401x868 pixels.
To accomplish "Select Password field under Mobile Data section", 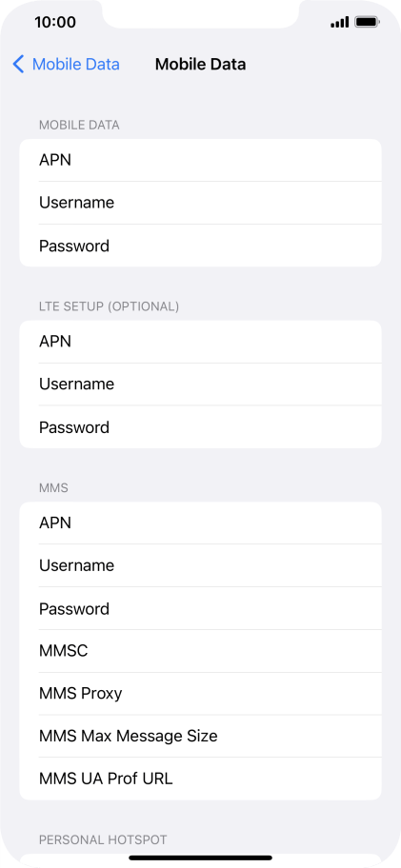I will tap(200, 246).
